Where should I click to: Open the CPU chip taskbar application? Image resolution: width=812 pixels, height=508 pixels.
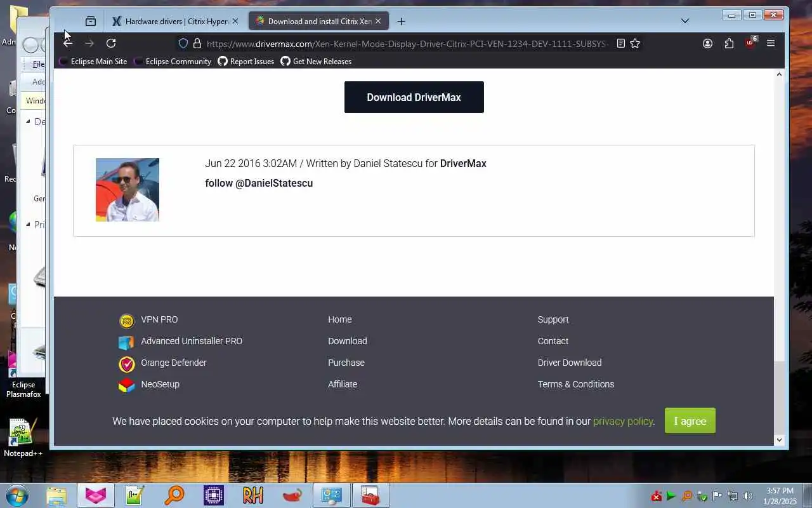pyautogui.click(x=214, y=495)
